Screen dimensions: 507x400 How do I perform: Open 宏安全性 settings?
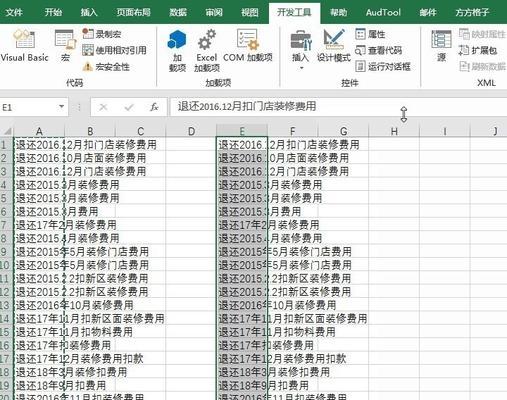(106, 67)
